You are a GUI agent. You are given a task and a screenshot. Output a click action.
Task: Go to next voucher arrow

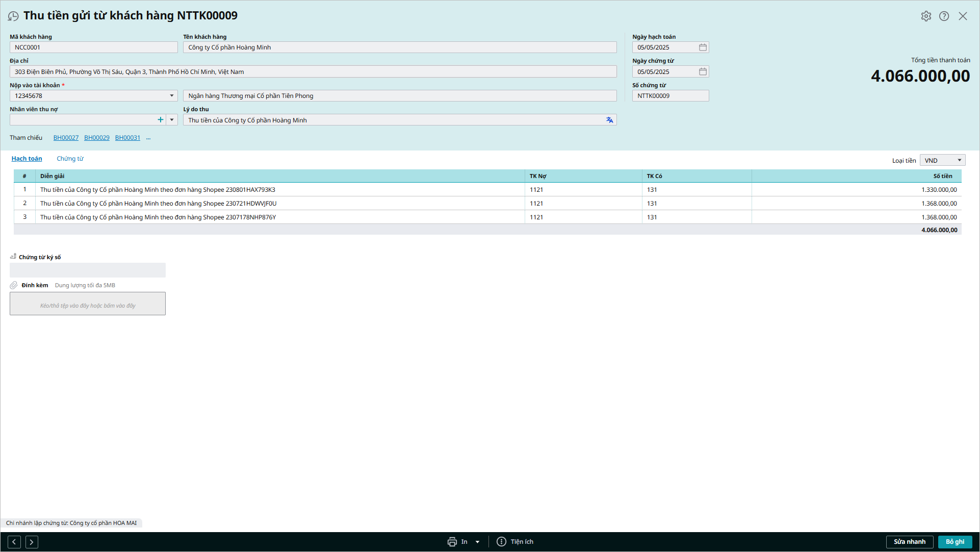32,542
